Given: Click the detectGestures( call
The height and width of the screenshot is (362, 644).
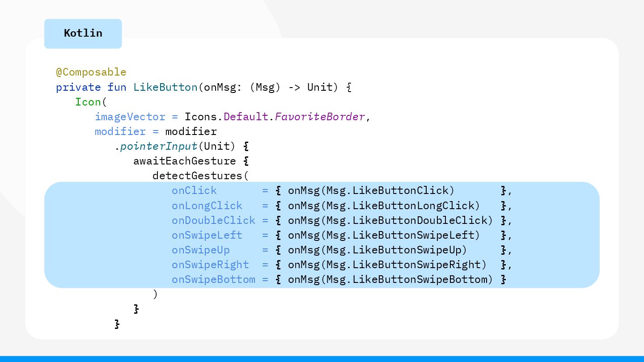Looking at the screenshot, I should point(200,176).
